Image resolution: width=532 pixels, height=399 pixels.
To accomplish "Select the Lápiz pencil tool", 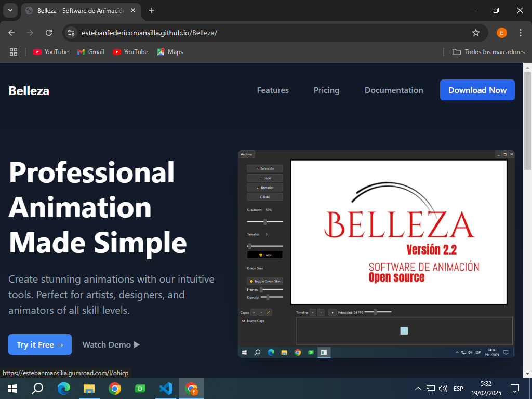I will tap(265, 178).
